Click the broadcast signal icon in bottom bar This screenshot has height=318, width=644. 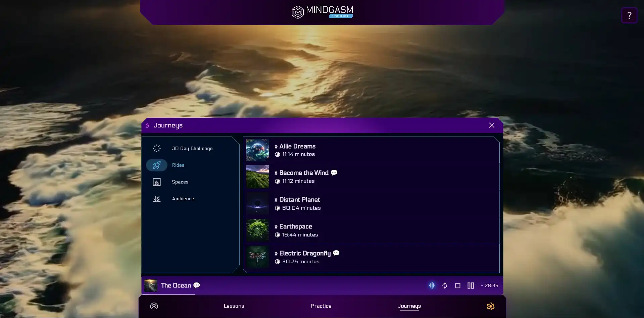coord(154,306)
